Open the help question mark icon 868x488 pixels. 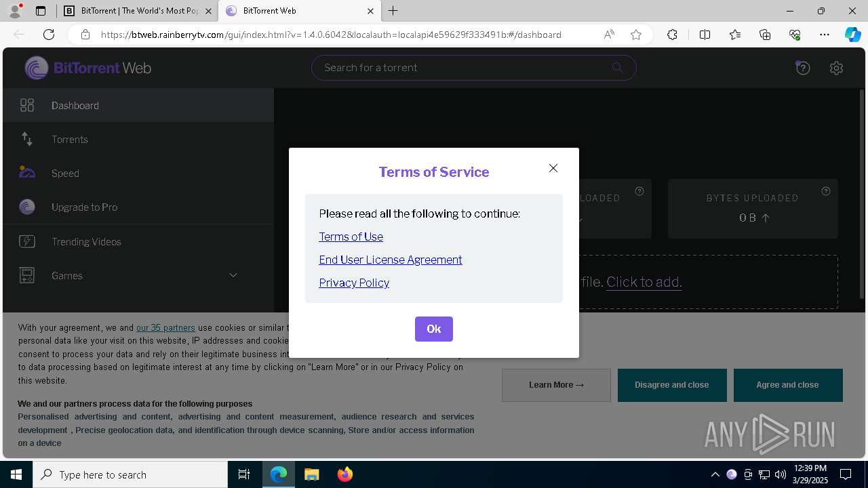803,68
